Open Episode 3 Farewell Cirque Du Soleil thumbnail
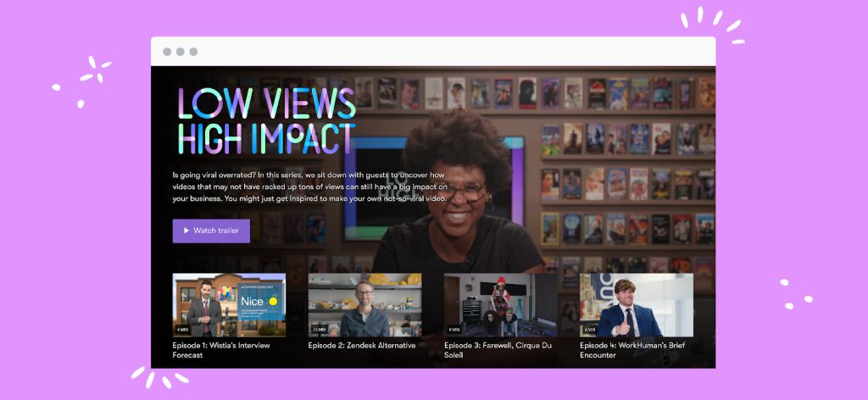 click(501, 305)
